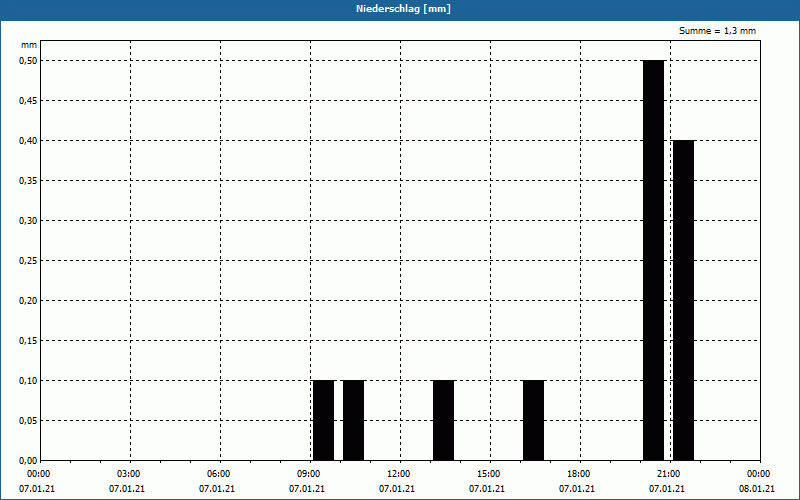Click the mm unit label on y-axis
The image size is (800, 500).
pyautogui.click(x=29, y=45)
